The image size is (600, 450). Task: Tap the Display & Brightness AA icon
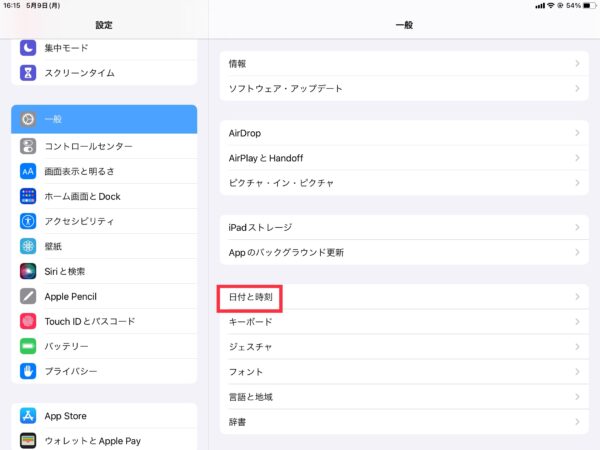(28, 171)
